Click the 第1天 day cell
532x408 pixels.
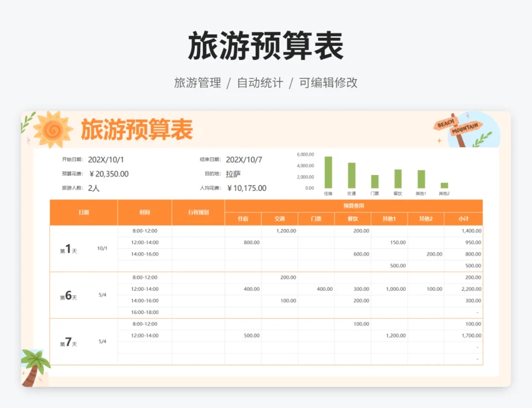pyautogui.click(x=68, y=249)
